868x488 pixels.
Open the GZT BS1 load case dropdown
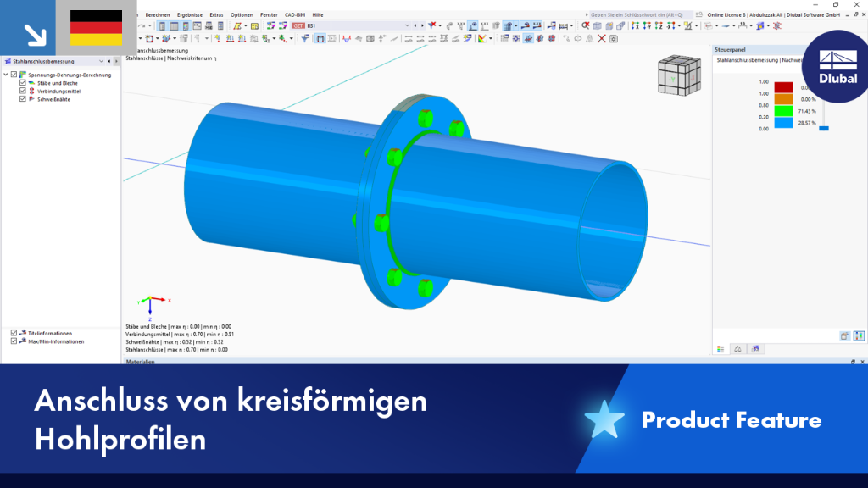(407, 25)
